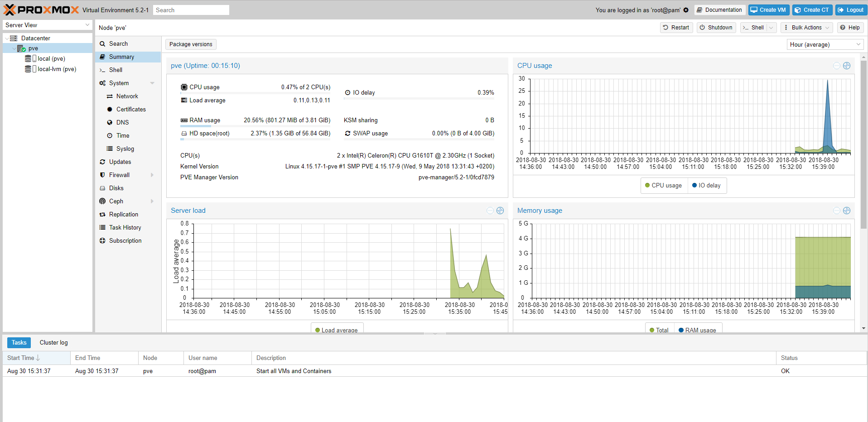
Task: Click the Restart button
Action: 676,28
